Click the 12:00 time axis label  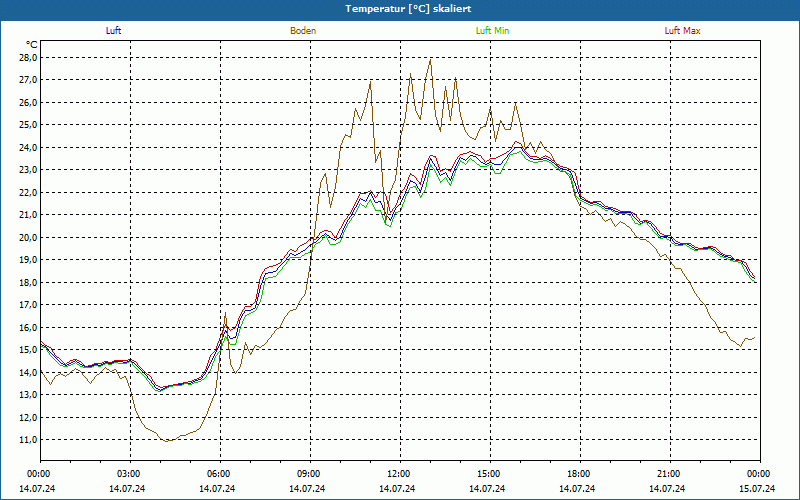397,474
